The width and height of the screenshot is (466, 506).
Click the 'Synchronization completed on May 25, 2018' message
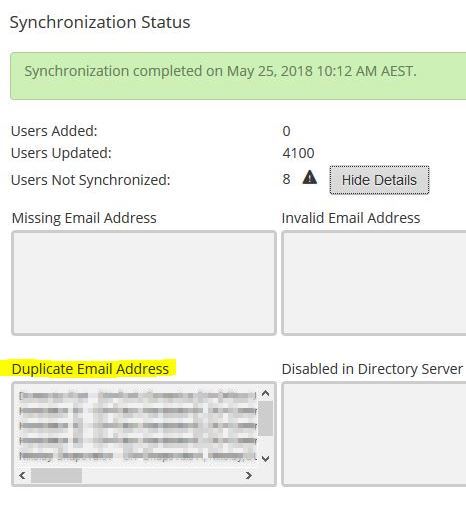[220, 71]
